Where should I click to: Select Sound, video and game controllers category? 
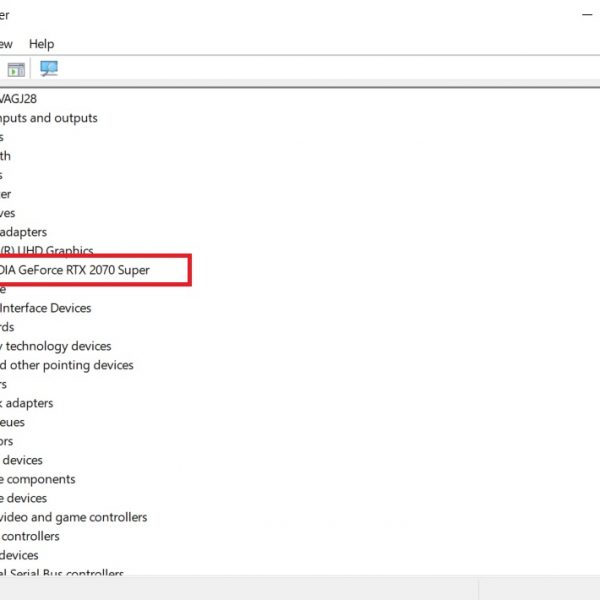(x=73, y=517)
